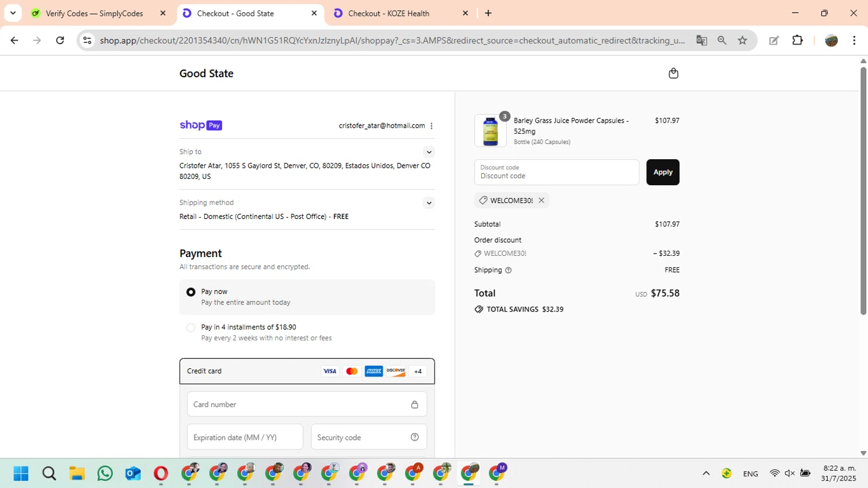The width and height of the screenshot is (868, 488).
Task: Apply the discount code
Action: [x=663, y=172]
